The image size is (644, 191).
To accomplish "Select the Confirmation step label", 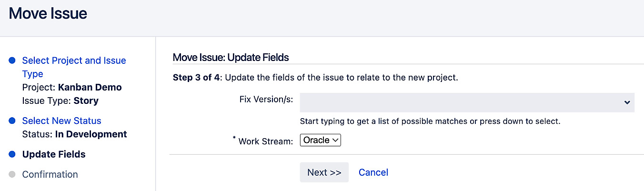I will 50,174.
